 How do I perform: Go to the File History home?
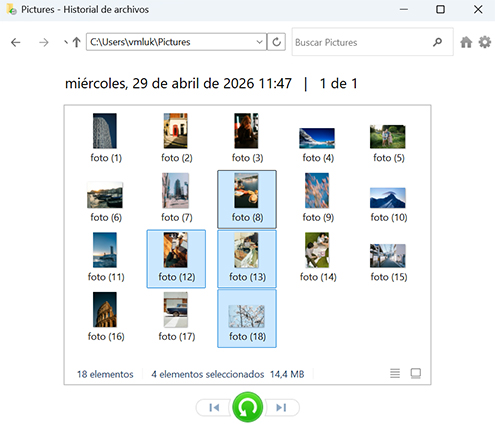click(x=466, y=42)
